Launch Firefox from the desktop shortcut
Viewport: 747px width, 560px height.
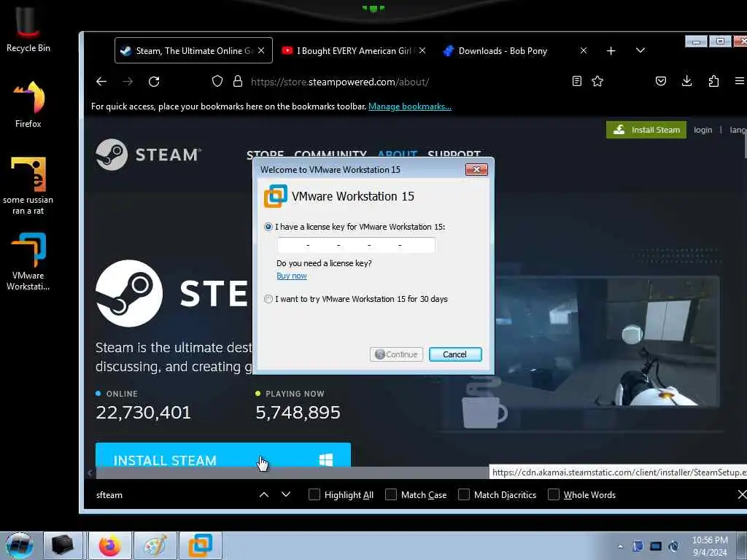[x=28, y=104]
